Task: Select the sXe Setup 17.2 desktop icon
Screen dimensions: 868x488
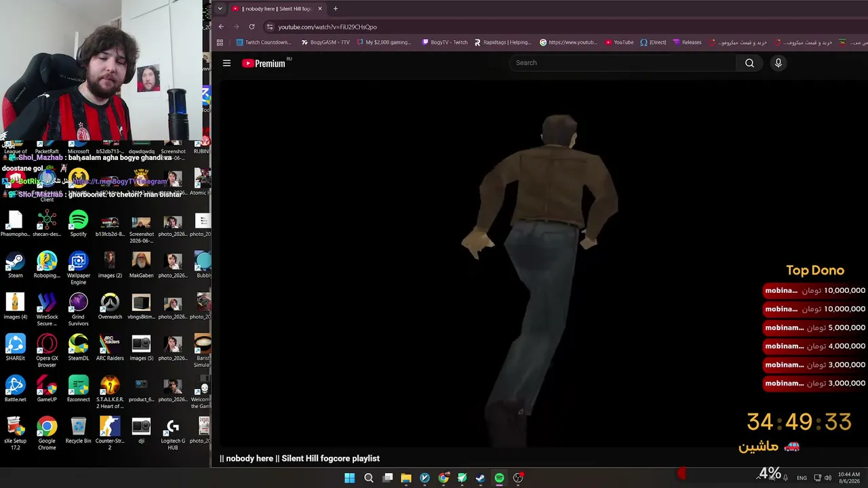Action: point(15,434)
